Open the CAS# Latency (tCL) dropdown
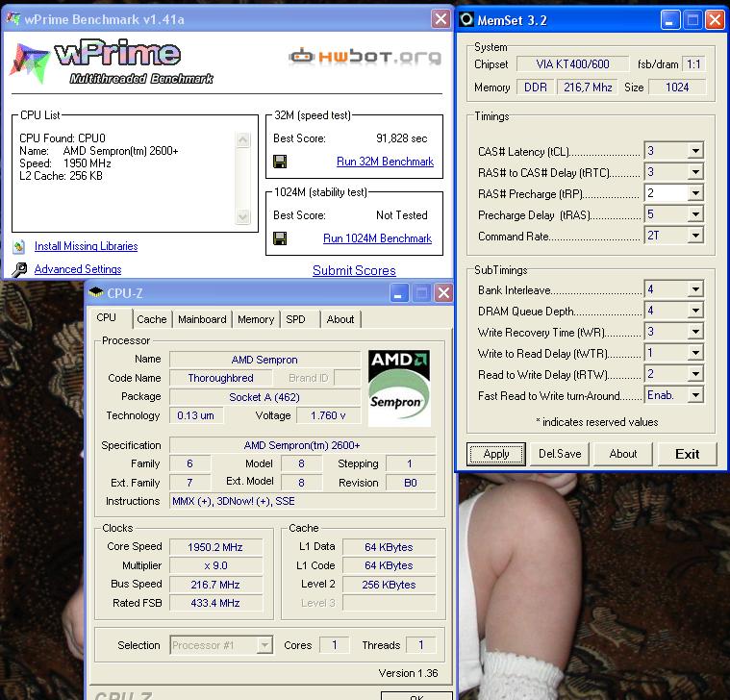Viewport: 730px width, 700px height. (x=695, y=151)
